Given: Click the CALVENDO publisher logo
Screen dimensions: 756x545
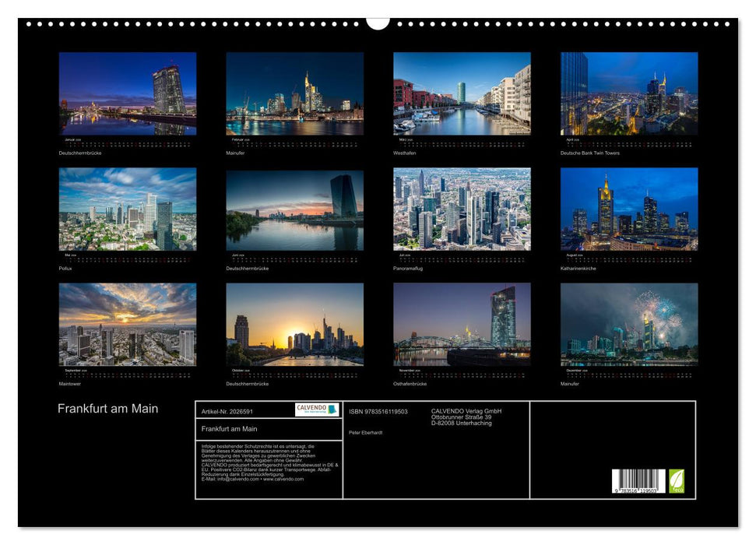Looking at the screenshot, I should [x=317, y=408].
